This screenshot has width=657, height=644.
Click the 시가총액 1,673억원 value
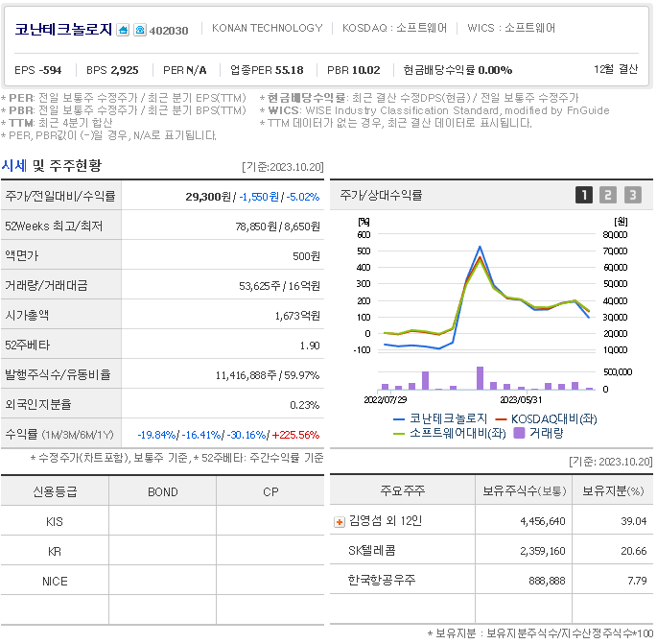click(297, 316)
